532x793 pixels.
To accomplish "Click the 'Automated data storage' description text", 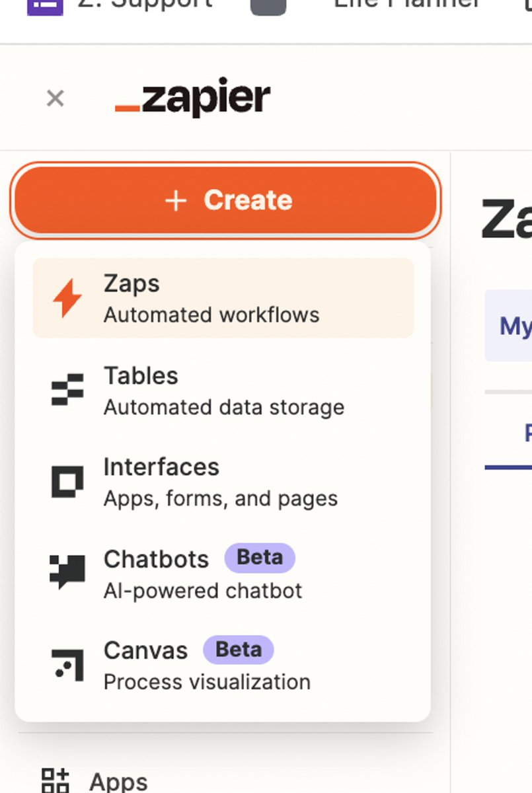I will pos(224,406).
